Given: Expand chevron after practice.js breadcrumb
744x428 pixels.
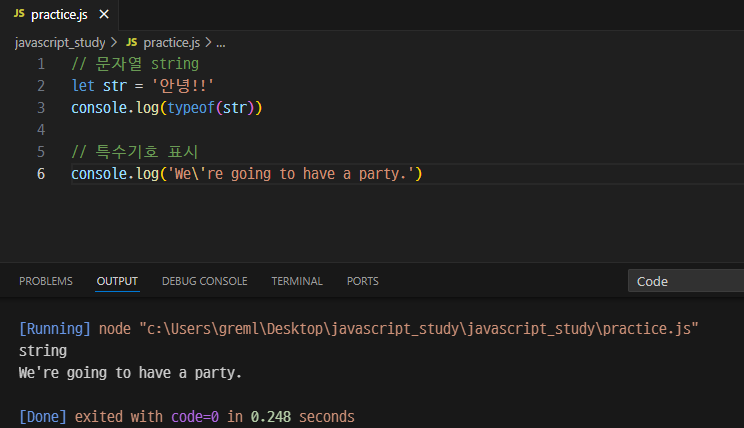Looking at the screenshot, I should [208, 43].
